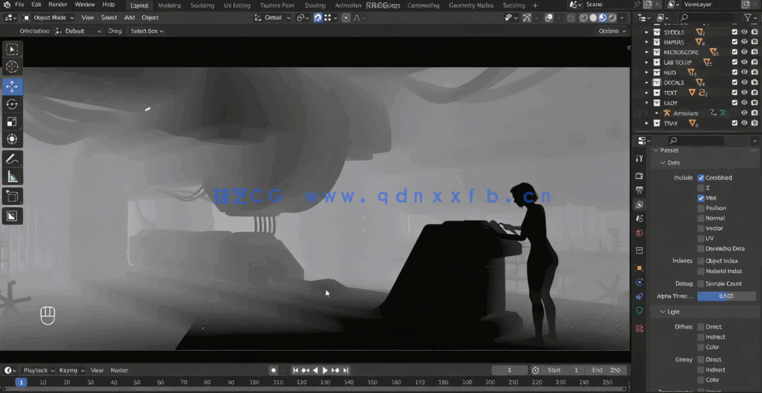
Task: Open the Render menu
Action: pyautogui.click(x=57, y=5)
